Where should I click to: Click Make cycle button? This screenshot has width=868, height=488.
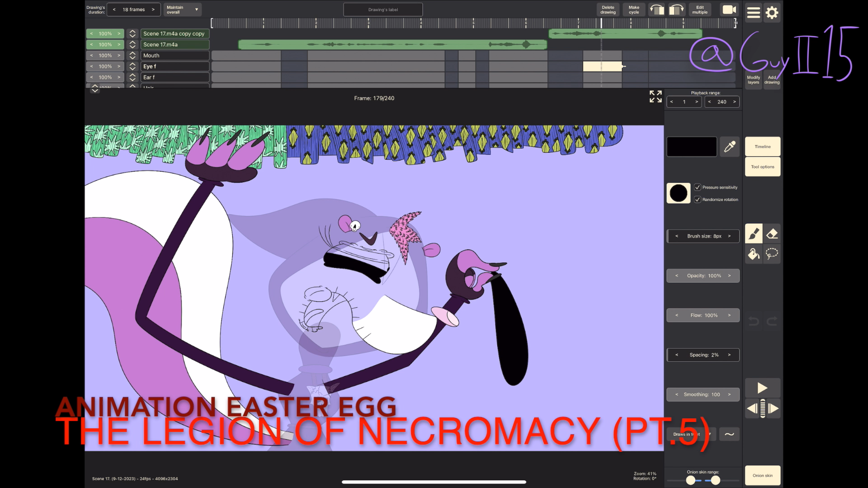[634, 9]
